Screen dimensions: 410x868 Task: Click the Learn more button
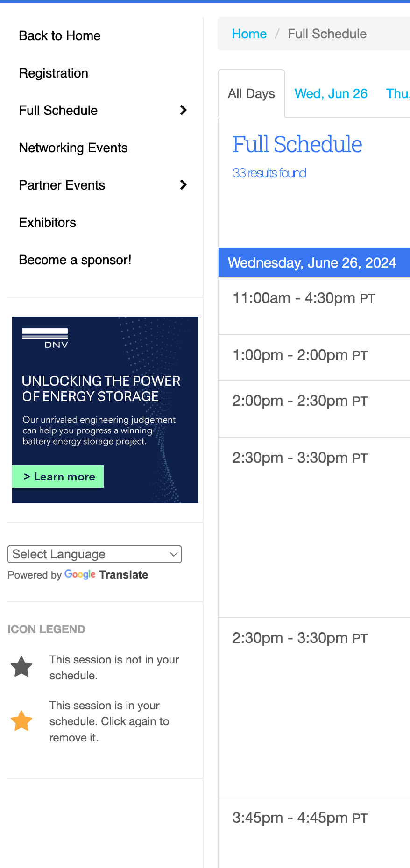[57, 476]
